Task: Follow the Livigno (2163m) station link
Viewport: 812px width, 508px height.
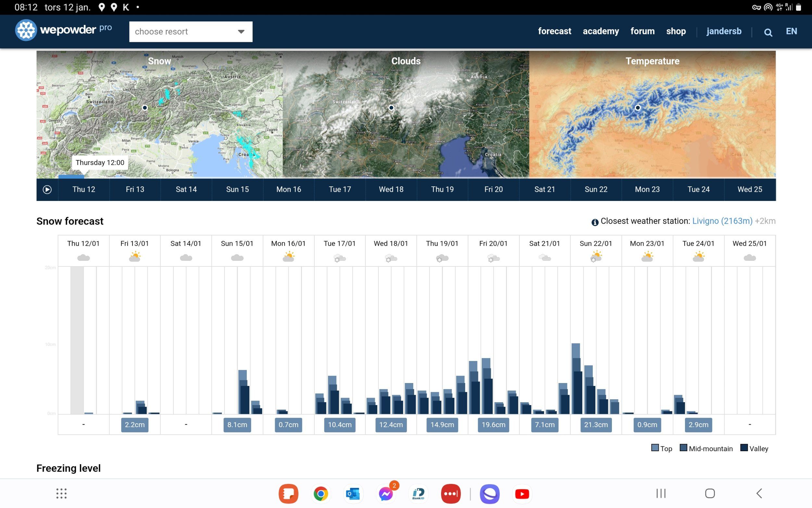Action: point(722,221)
